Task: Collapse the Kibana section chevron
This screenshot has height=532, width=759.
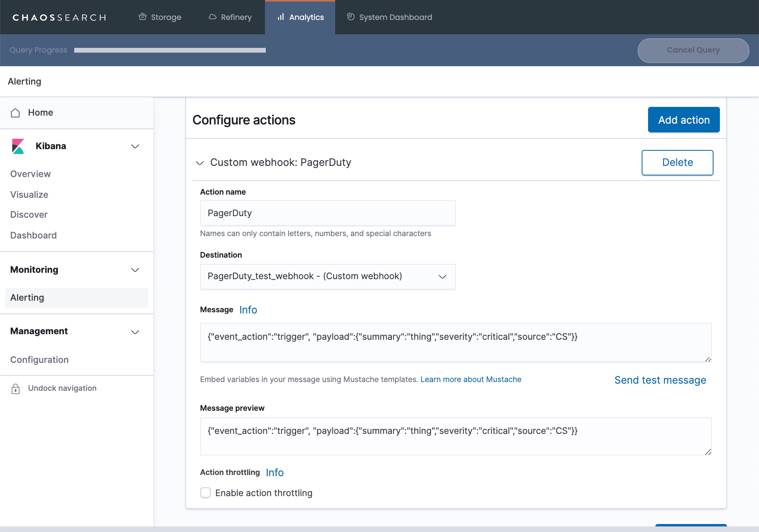Action: (135, 146)
